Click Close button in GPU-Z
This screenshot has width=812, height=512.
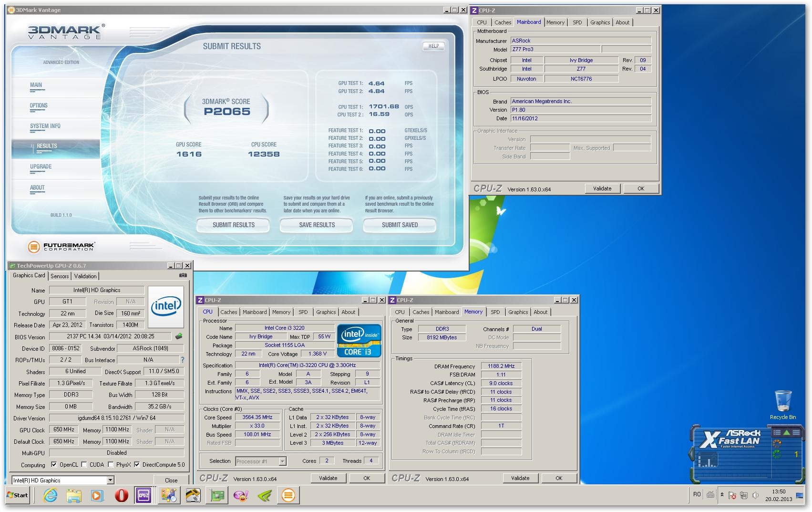tap(171, 481)
